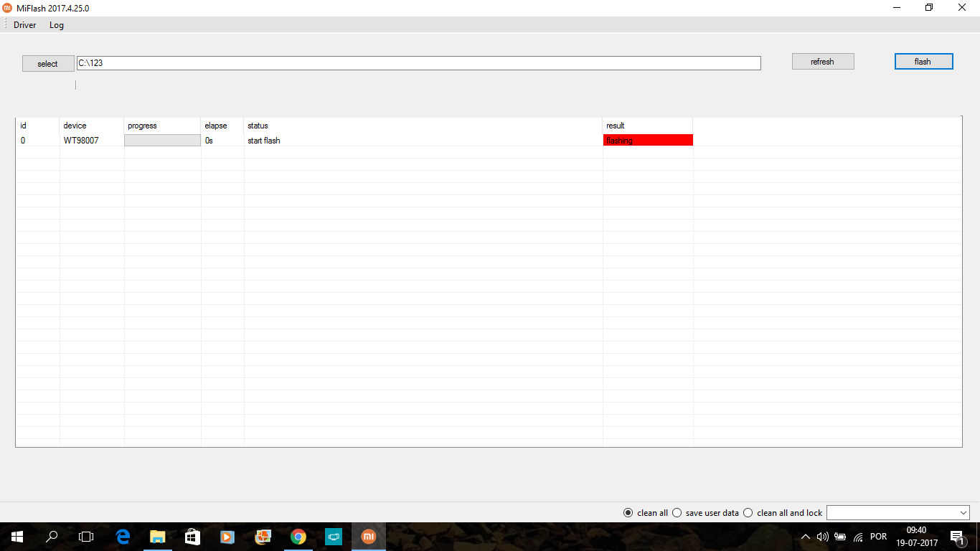Launch Microsoft Edge from the taskbar
The width and height of the screenshot is (980, 551).
click(x=123, y=537)
